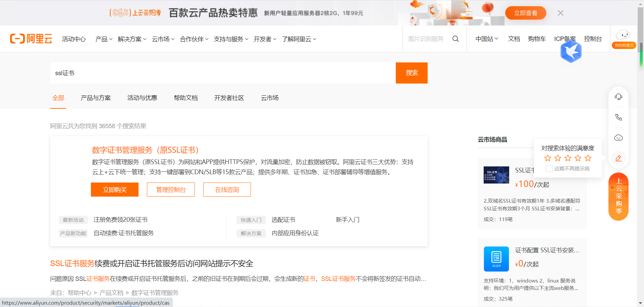The height and width of the screenshot is (307, 644).
Task: Click the 管理控制台 button
Action: pyautogui.click(x=171, y=190)
